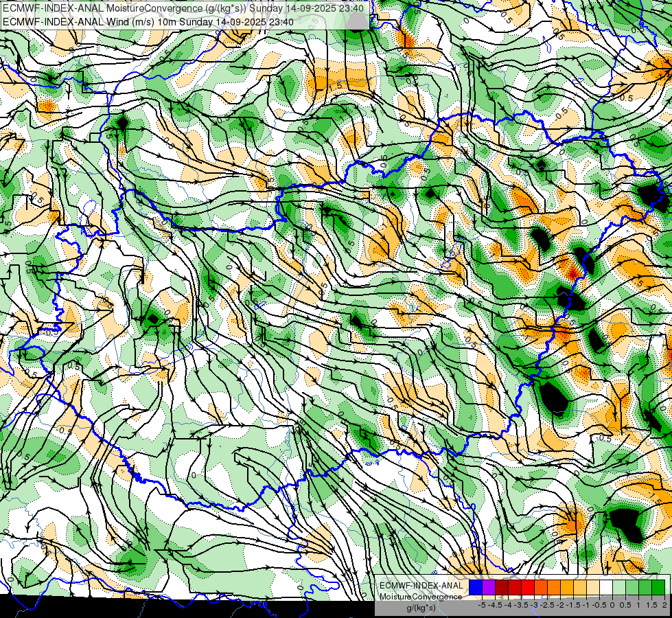Select the purple legend color swatch
Screen dimensions: 672x618
pos(489,587)
